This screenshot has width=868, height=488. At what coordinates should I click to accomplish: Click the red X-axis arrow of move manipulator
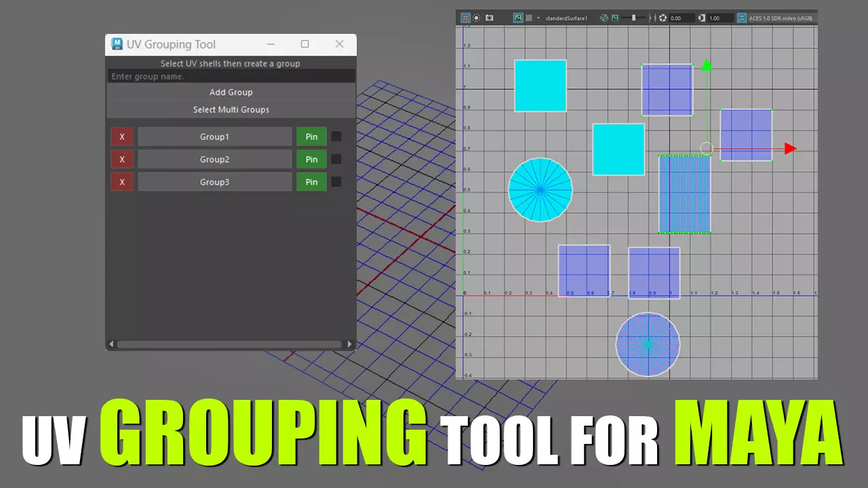coord(791,148)
